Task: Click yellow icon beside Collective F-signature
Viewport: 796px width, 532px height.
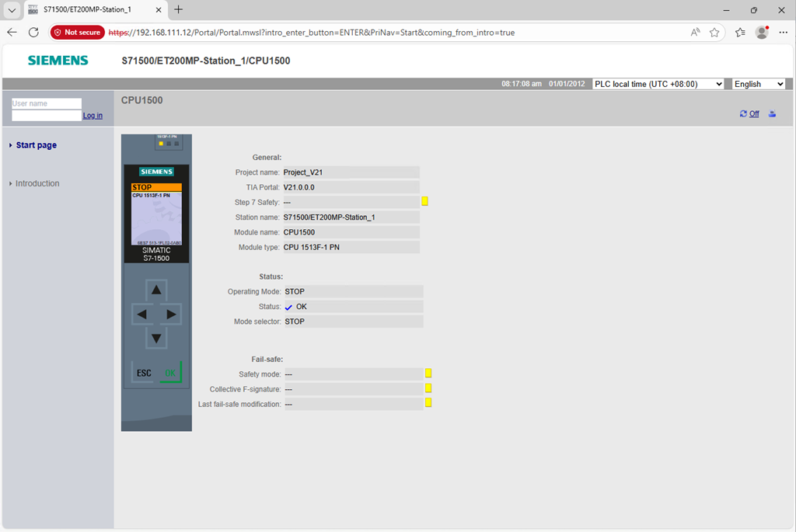Action: click(428, 388)
